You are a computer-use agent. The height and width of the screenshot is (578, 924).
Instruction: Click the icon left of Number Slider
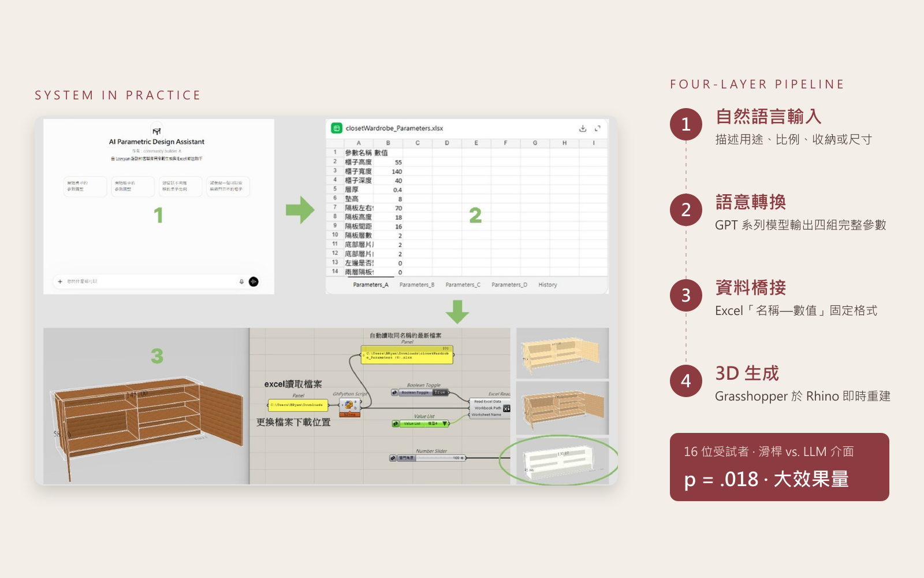[x=393, y=458]
